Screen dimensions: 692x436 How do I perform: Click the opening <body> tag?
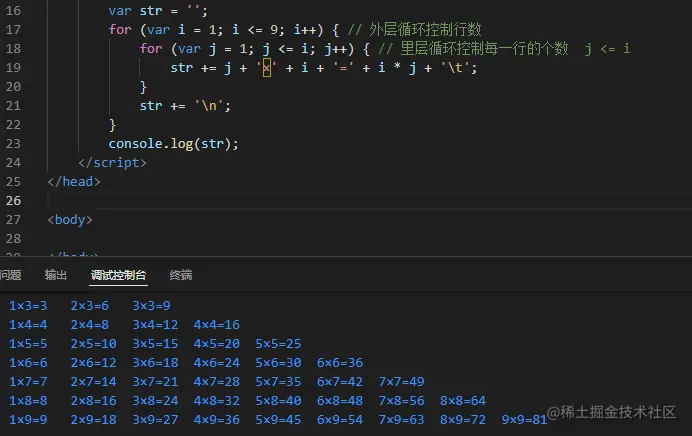tap(70, 220)
